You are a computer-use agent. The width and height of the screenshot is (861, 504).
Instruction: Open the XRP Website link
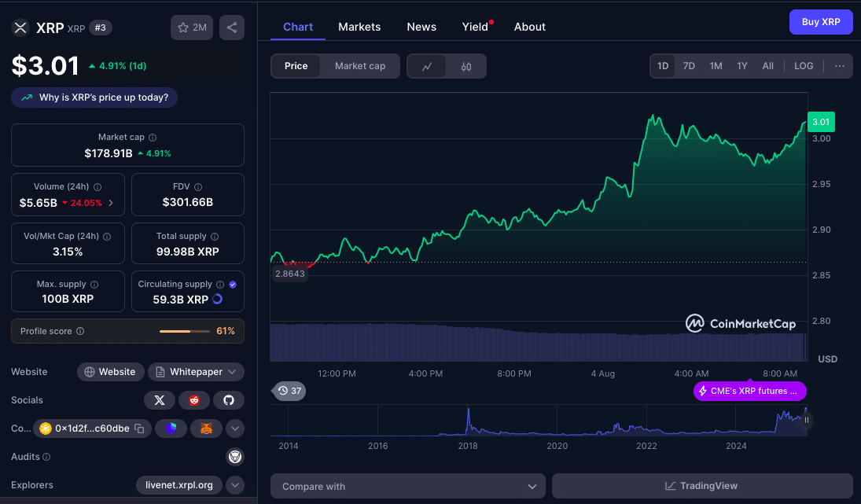coord(110,372)
